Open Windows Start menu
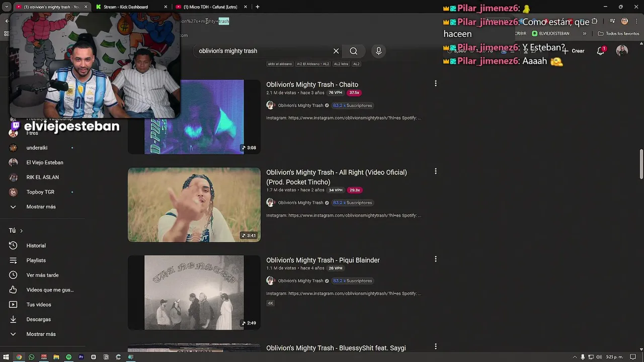644x362 pixels. click(x=7, y=357)
